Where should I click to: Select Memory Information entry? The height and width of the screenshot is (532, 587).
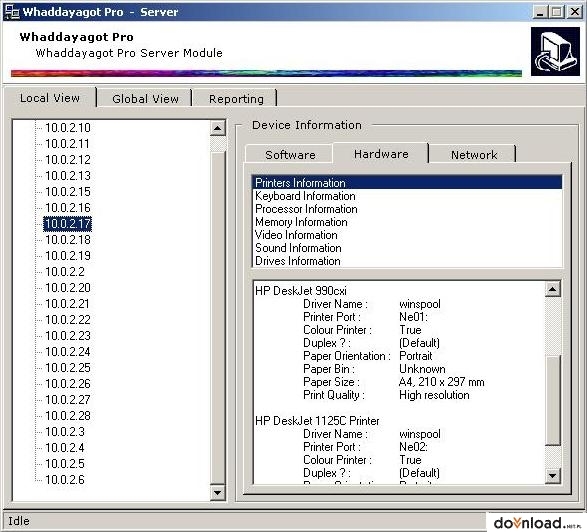click(407, 222)
